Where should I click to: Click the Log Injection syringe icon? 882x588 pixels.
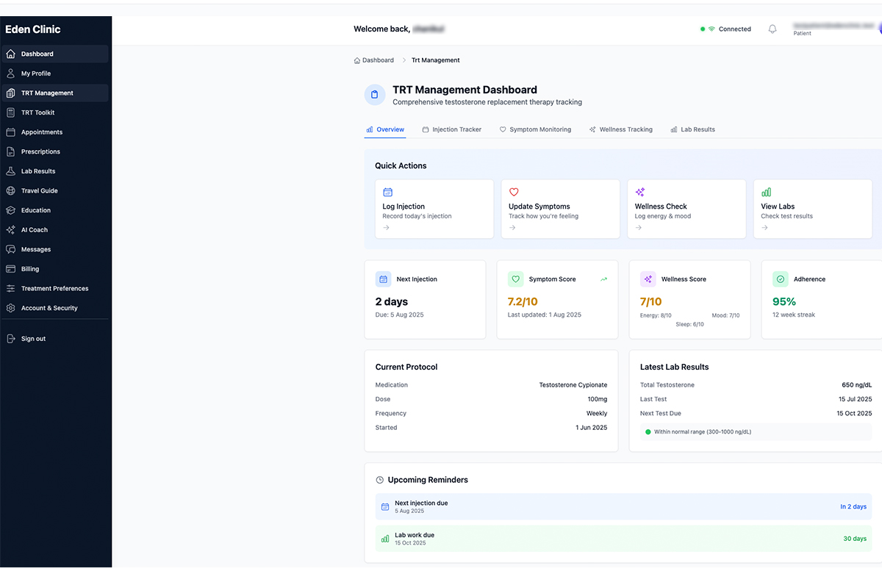(387, 192)
